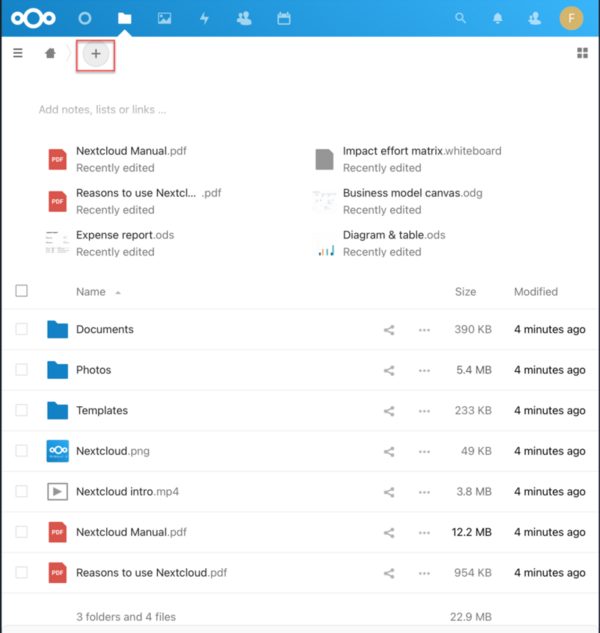Open the Templates folder
The width and height of the screenshot is (600, 633).
102,411
